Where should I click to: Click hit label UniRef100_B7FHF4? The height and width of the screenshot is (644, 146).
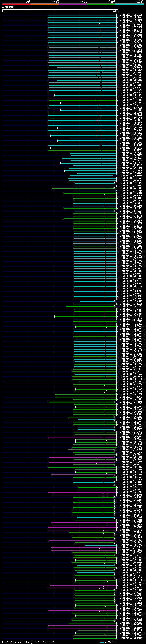point(131,27)
